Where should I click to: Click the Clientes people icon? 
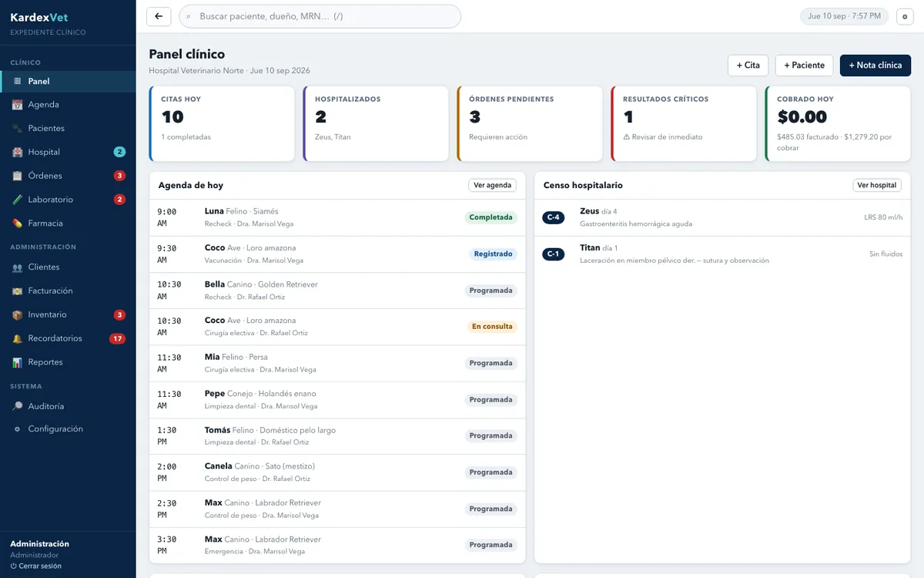(x=18, y=267)
